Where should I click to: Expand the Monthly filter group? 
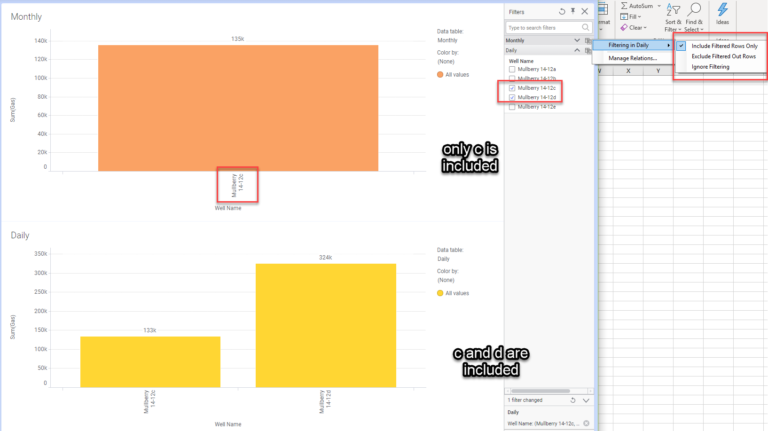click(x=577, y=40)
